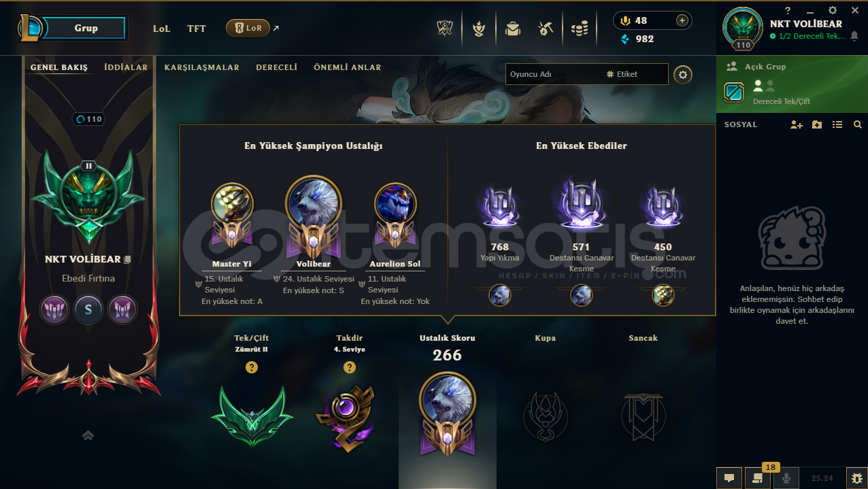Expand the profile banner with the up chevron
This screenshot has height=489, width=868.
click(88, 435)
